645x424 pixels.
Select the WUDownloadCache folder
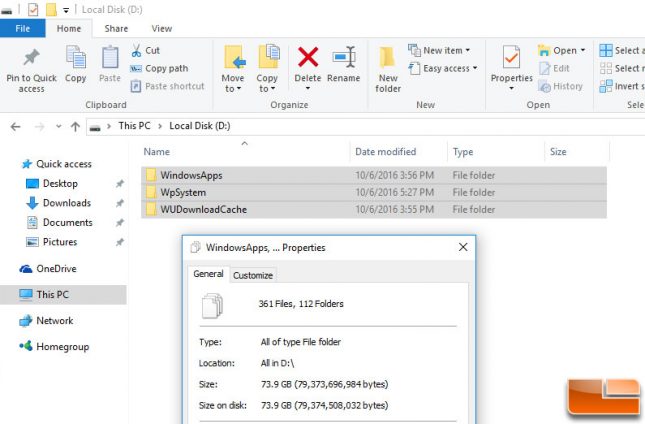point(374,209)
